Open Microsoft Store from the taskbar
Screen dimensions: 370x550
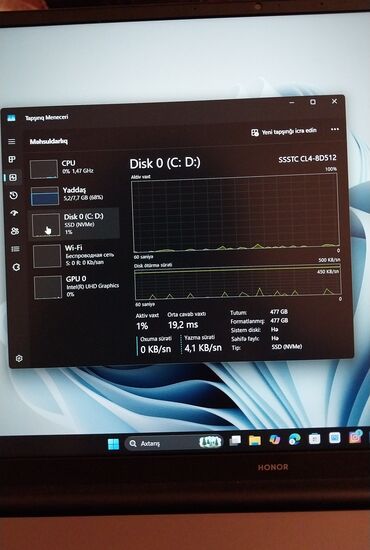pos(314,438)
